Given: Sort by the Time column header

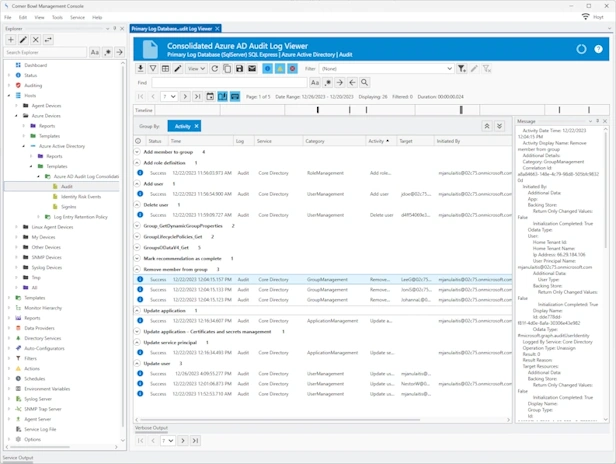Looking at the screenshot, I should (201, 141).
